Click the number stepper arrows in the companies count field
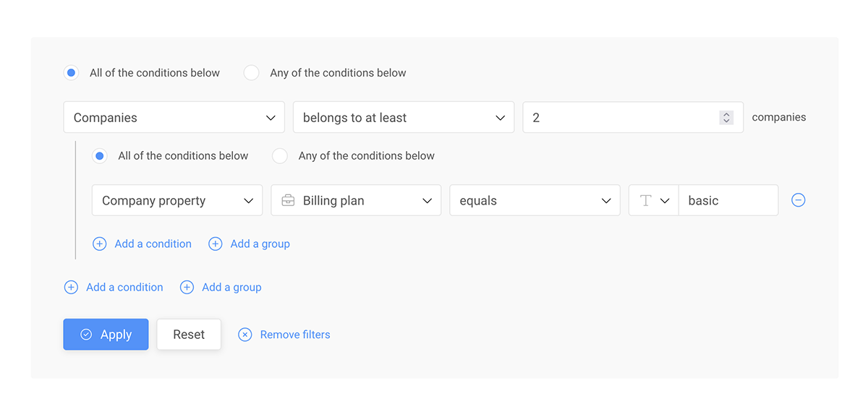Image resolution: width=868 pixels, height=409 pixels. point(726,117)
